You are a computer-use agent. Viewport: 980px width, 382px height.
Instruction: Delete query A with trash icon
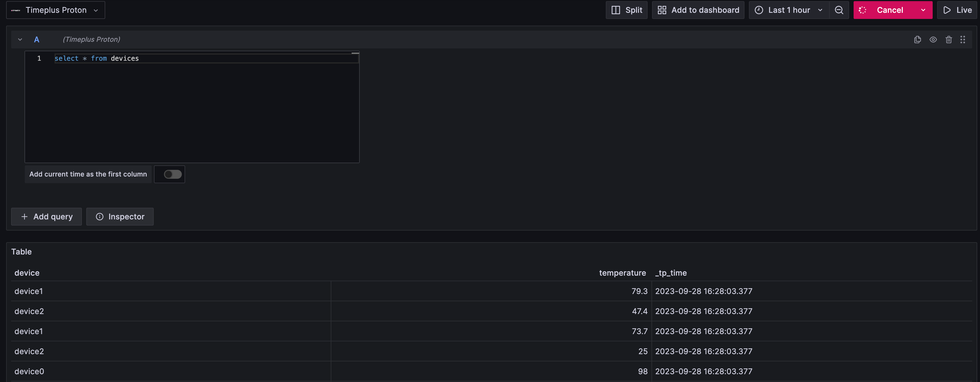point(949,40)
